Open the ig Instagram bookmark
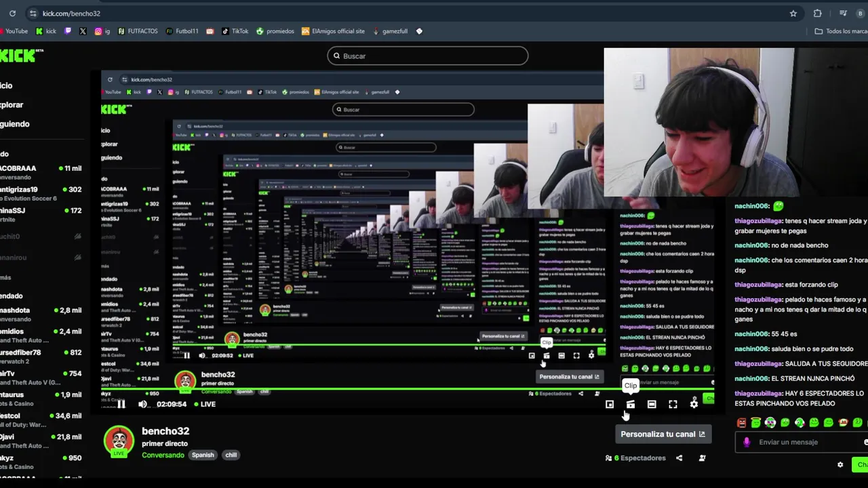The width and height of the screenshot is (868, 488). pos(102,31)
